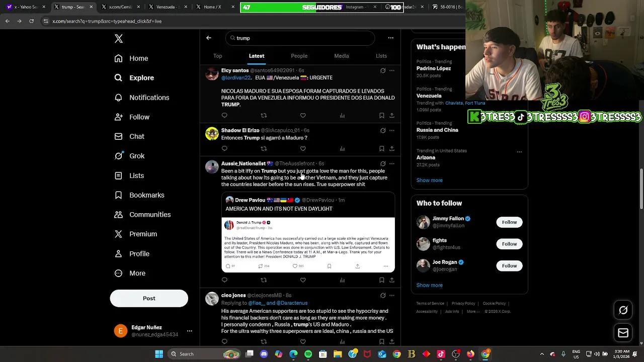The image size is (644, 362).
Task: Go back using the search page arrow
Action: (x=209, y=38)
